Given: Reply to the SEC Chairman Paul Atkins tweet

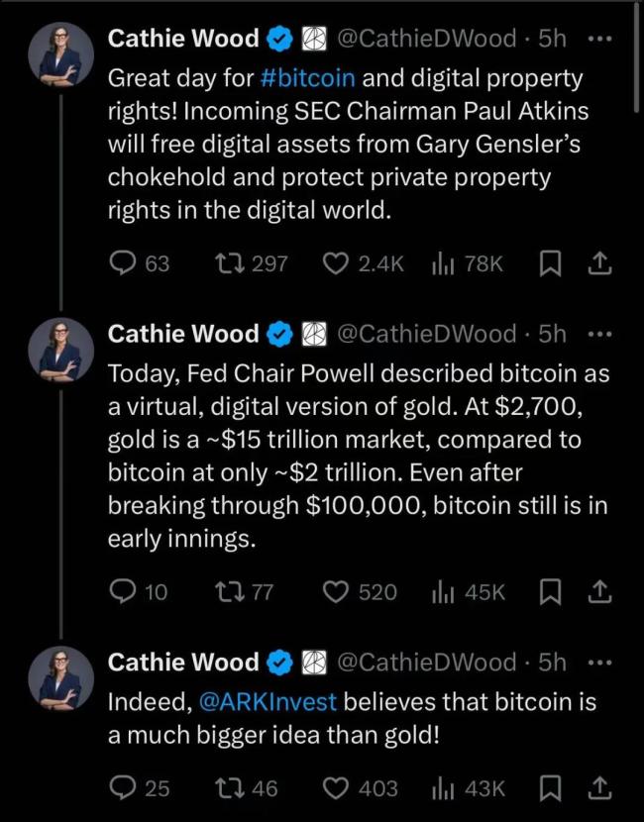Looking at the screenshot, I should pos(121,263).
